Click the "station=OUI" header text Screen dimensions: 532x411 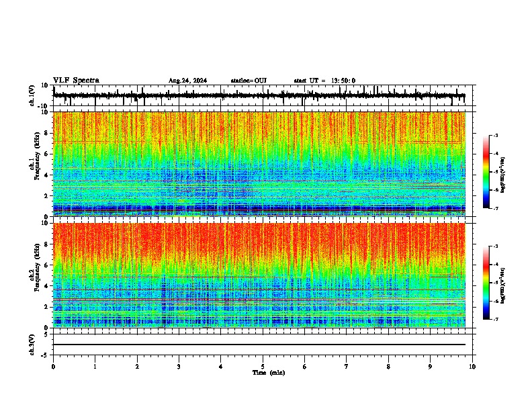tap(249, 81)
